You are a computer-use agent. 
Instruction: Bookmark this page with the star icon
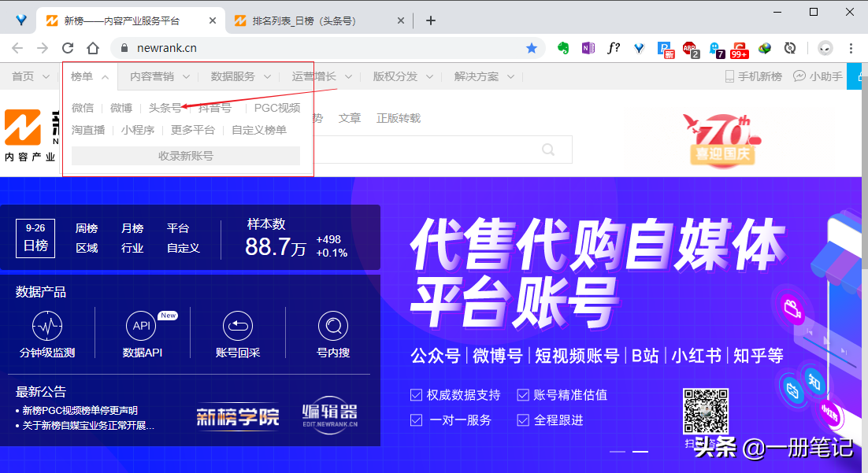[532, 48]
